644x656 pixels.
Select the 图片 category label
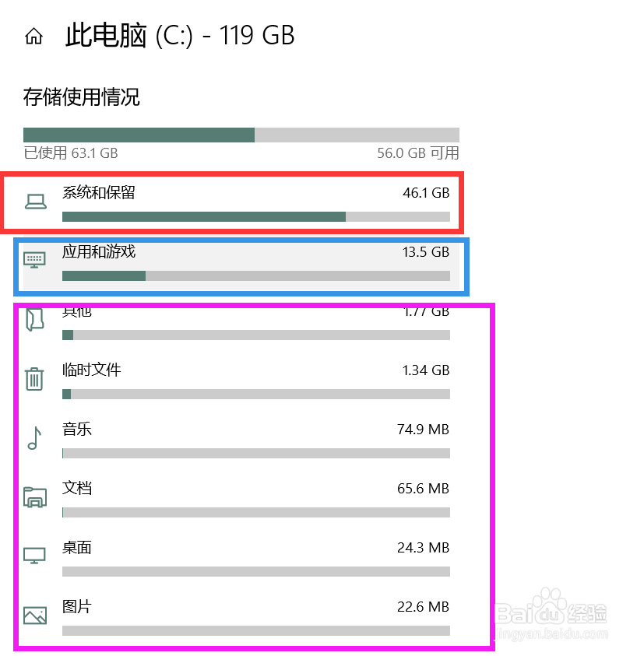(77, 606)
